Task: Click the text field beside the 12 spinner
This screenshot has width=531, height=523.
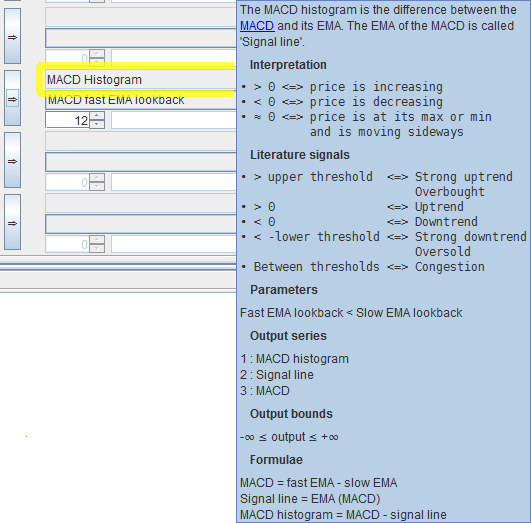Action: [174, 120]
